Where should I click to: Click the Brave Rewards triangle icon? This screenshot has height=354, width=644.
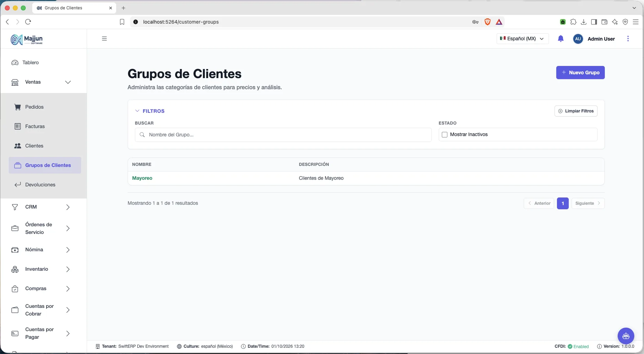pyautogui.click(x=499, y=22)
